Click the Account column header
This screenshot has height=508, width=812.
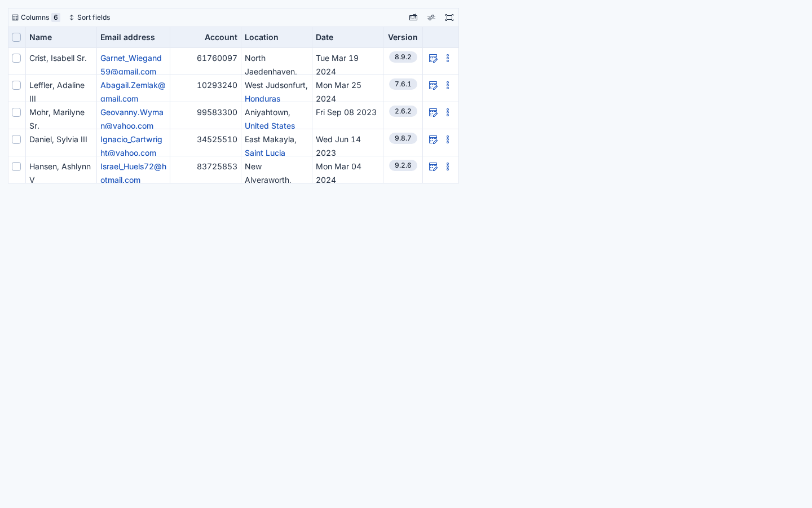(205, 37)
